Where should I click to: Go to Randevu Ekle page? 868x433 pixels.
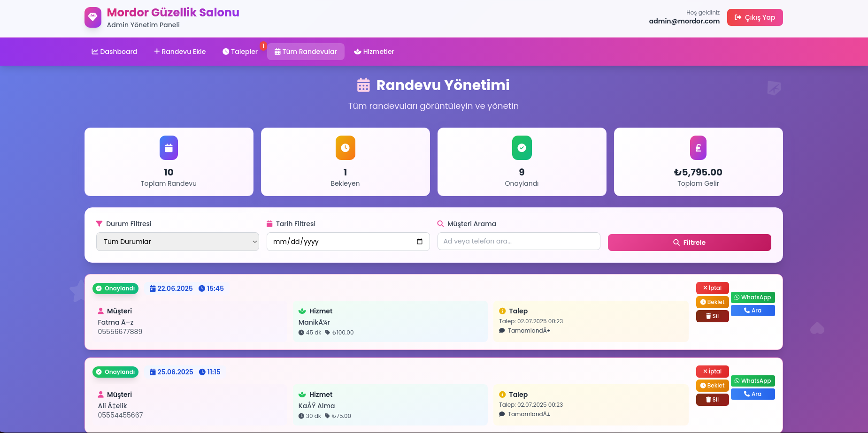click(180, 52)
